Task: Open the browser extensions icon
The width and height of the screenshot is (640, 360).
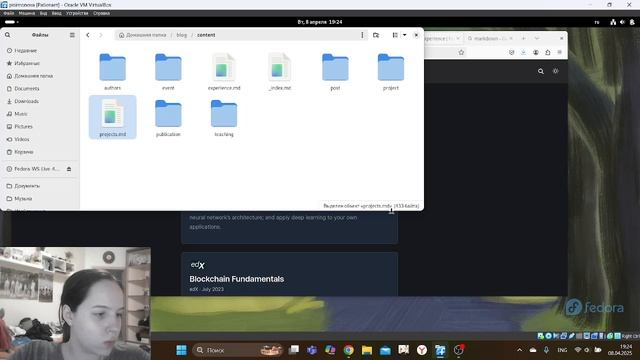Action: click(548, 52)
